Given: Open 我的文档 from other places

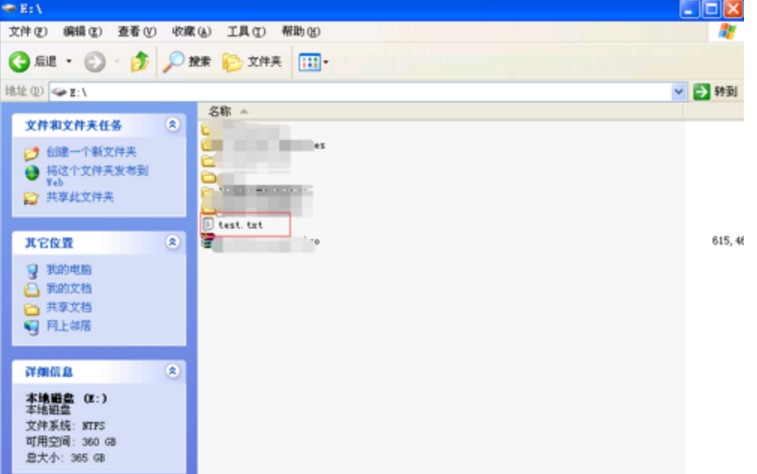Looking at the screenshot, I should tap(69, 288).
